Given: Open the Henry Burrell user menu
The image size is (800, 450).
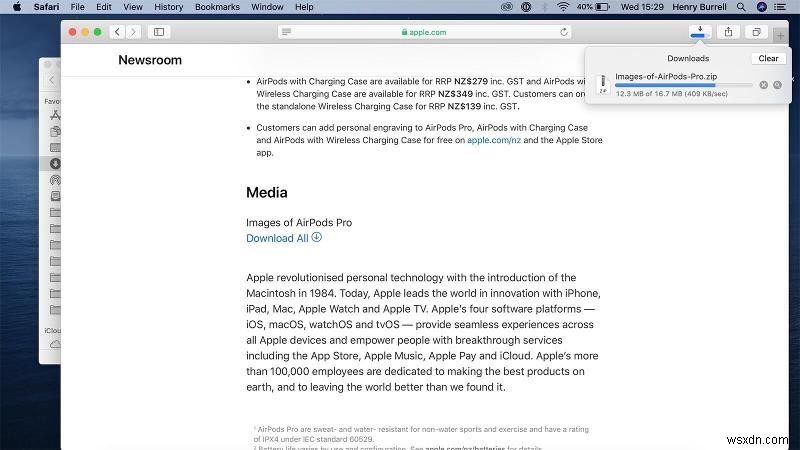Looking at the screenshot, I should [699, 7].
